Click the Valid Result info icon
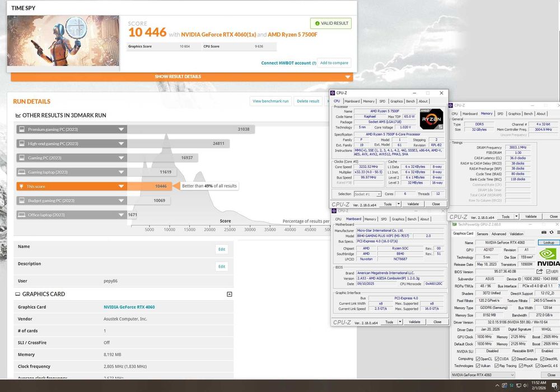560x392 pixels. point(317,23)
